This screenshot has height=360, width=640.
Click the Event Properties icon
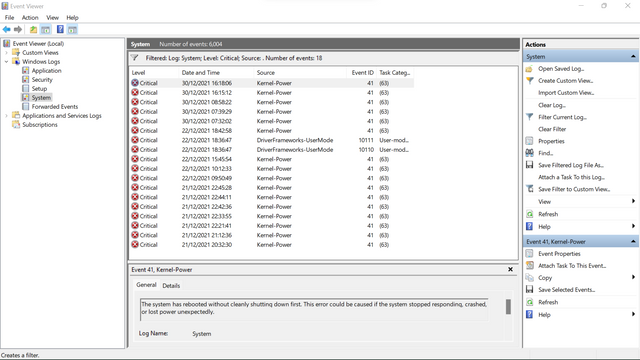pyautogui.click(x=529, y=253)
